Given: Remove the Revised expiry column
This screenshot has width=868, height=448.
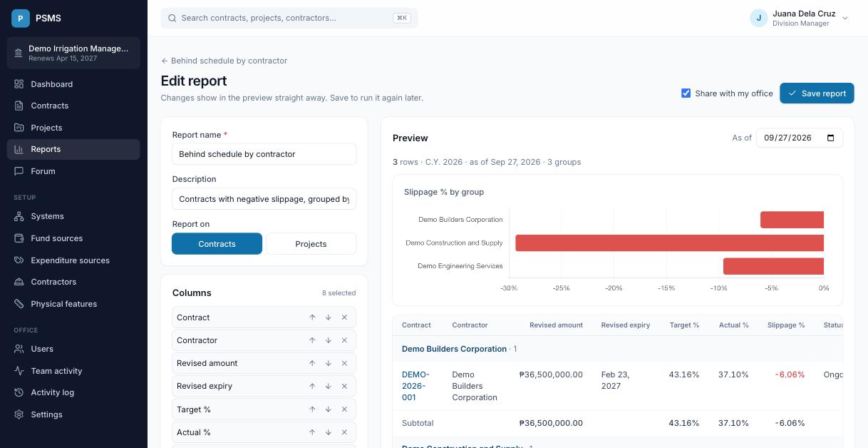Looking at the screenshot, I should click(344, 386).
